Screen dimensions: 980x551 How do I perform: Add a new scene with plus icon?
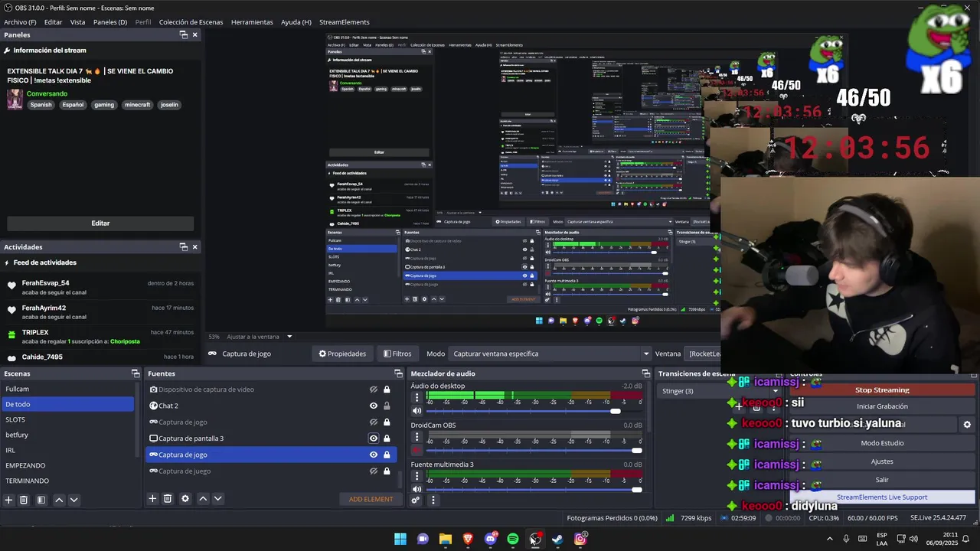pyautogui.click(x=8, y=500)
